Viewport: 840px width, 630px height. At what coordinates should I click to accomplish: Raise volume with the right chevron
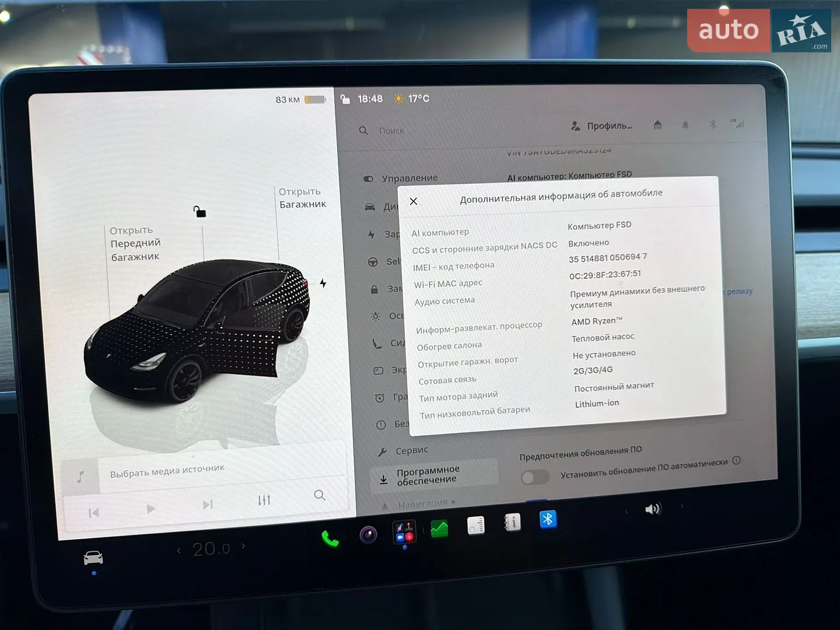[681, 506]
